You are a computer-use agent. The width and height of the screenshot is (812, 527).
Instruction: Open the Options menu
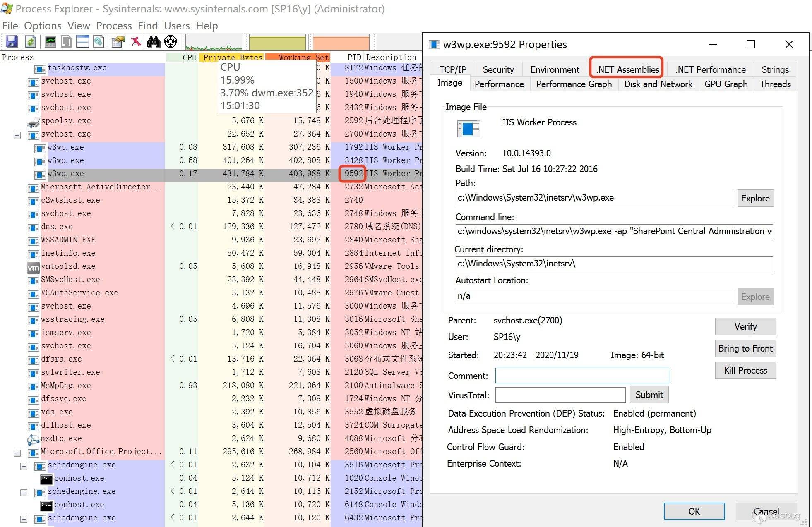pyautogui.click(x=43, y=26)
